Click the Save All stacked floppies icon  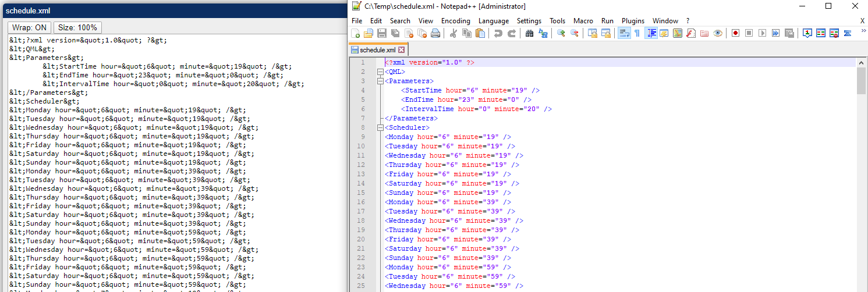(395, 33)
